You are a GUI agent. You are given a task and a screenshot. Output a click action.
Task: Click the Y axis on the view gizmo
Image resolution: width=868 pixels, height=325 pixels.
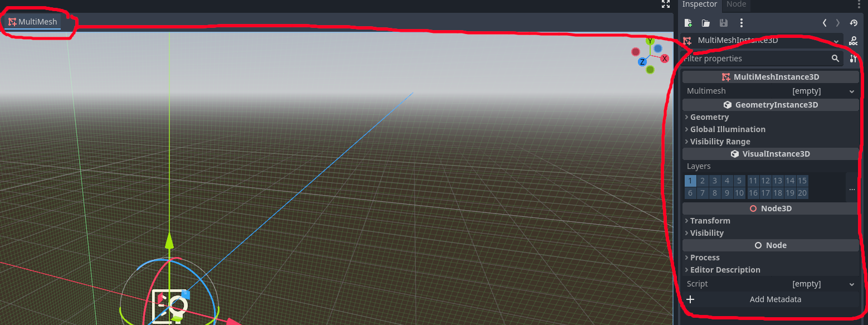click(650, 41)
